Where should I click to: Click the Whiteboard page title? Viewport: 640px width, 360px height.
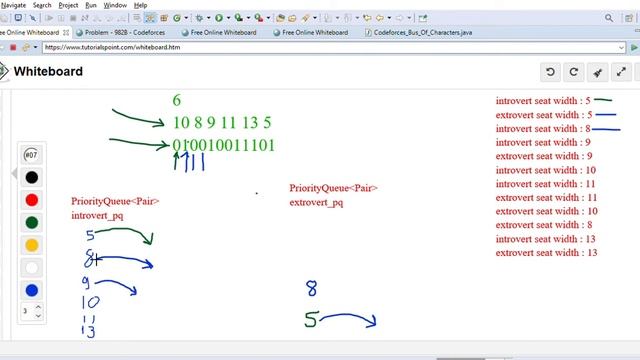(48, 71)
